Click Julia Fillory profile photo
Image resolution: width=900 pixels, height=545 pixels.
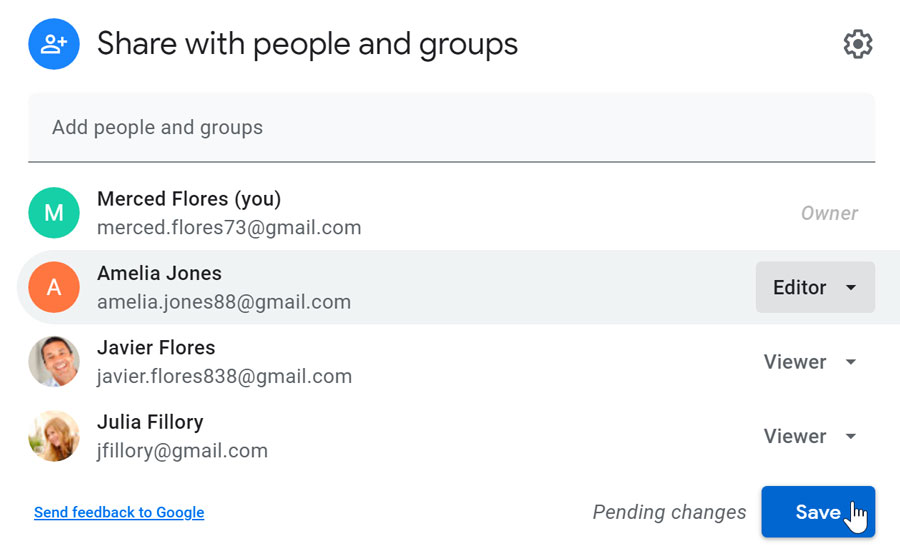tap(54, 436)
